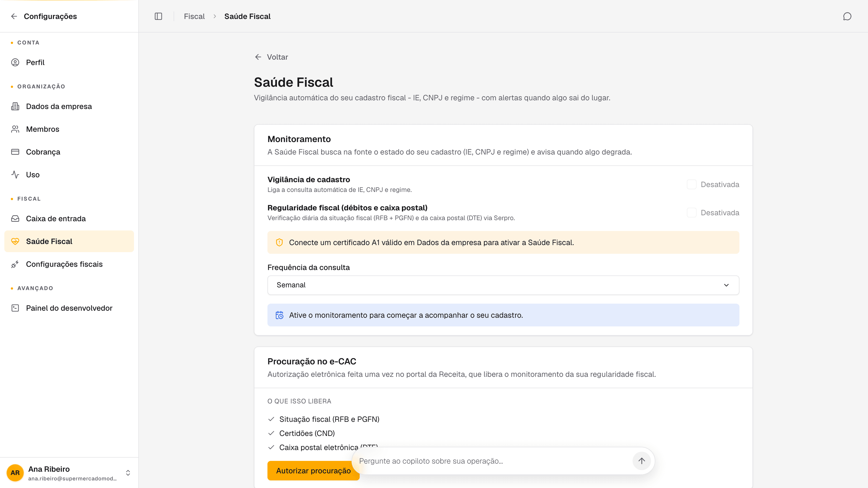Click the Dados da empresa building icon
868x488 pixels.
(15, 107)
